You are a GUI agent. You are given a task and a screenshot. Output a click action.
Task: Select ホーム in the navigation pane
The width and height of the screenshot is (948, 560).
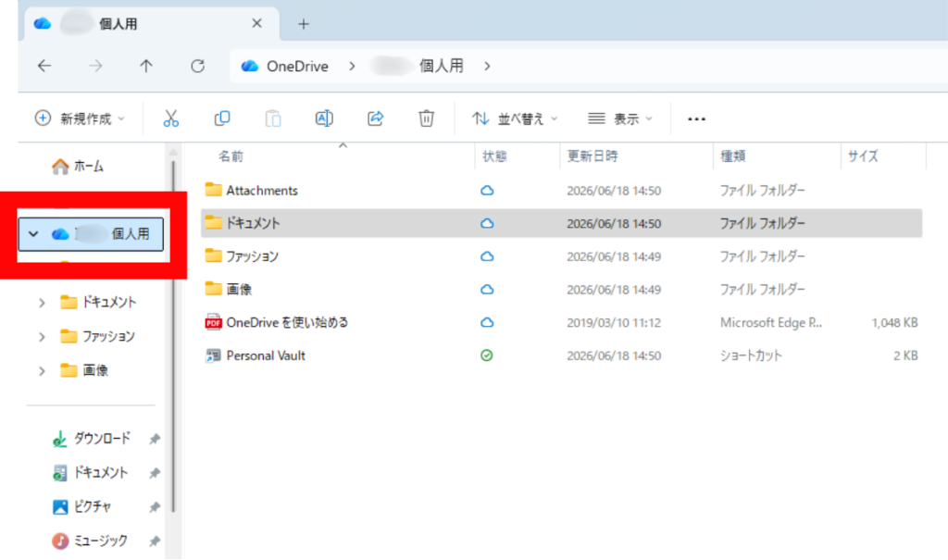(78, 166)
